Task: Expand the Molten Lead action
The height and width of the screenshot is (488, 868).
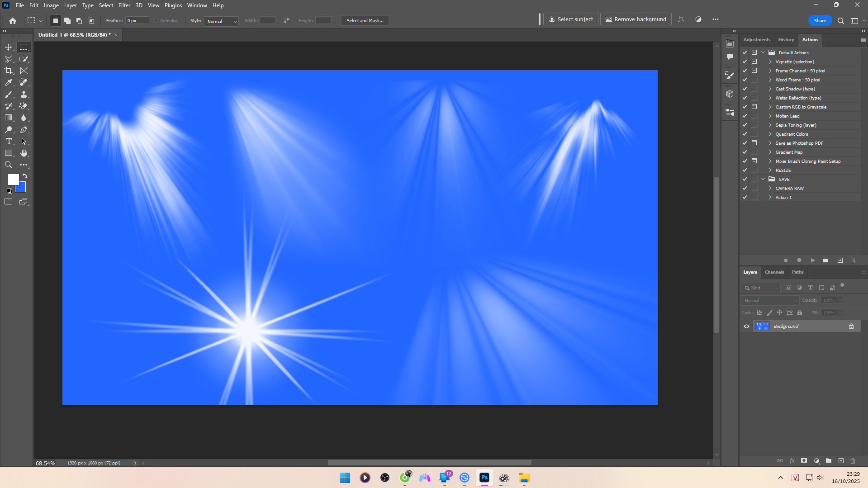Action: tap(770, 116)
